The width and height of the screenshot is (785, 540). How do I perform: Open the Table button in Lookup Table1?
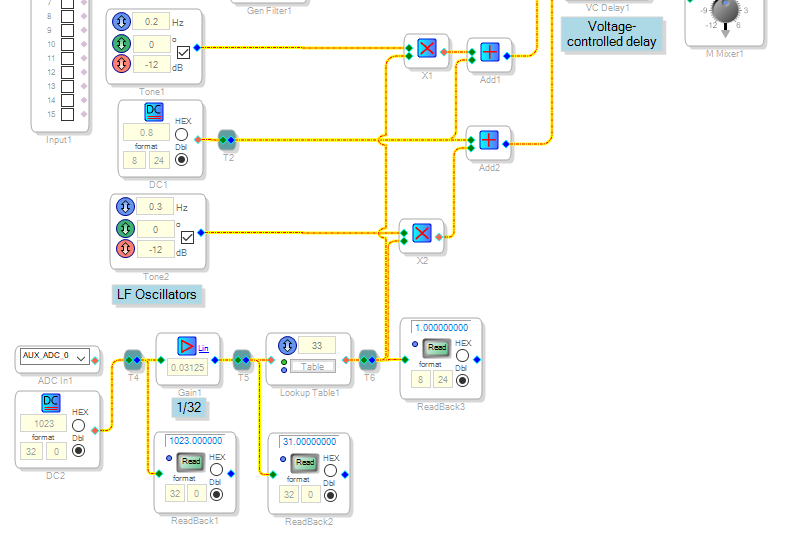[x=312, y=367]
